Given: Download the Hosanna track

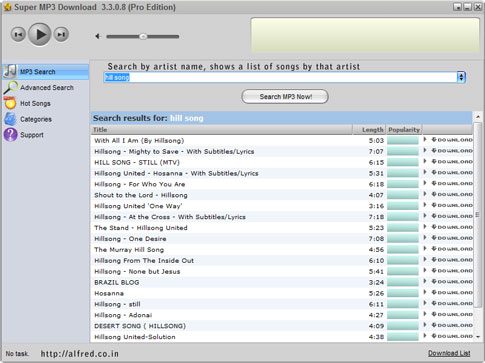Looking at the screenshot, I should pyautogui.click(x=452, y=293).
